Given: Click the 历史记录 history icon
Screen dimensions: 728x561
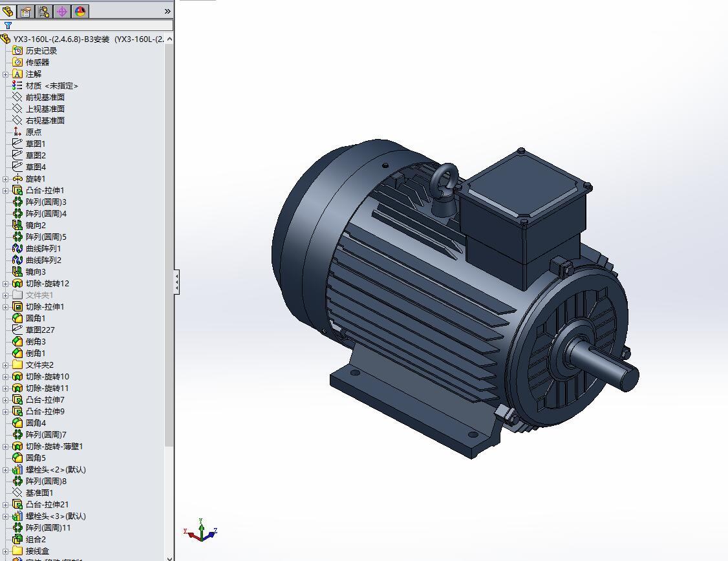Looking at the screenshot, I should [x=17, y=50].
